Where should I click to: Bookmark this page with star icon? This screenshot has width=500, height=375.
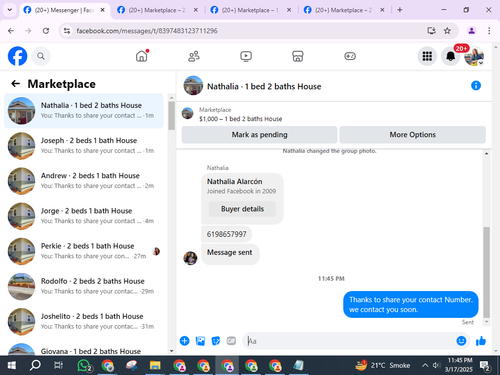(x=447, y=31)
